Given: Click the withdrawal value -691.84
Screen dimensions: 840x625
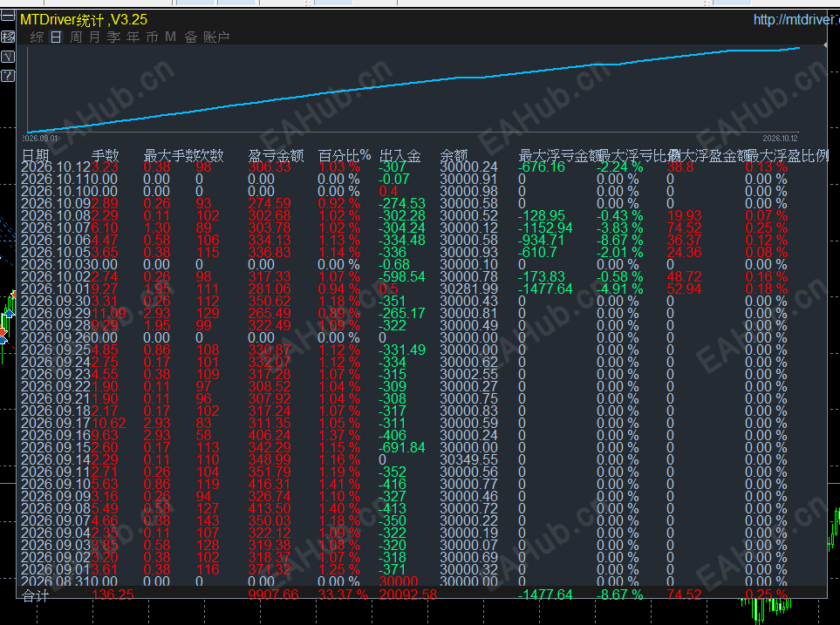Looking at the screenshot, I should [402, 448].
